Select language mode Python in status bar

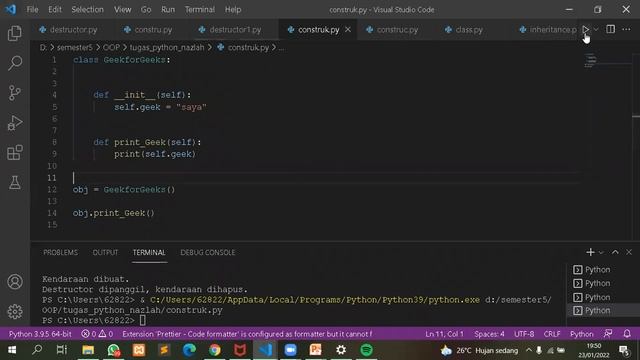pos(582,334)
